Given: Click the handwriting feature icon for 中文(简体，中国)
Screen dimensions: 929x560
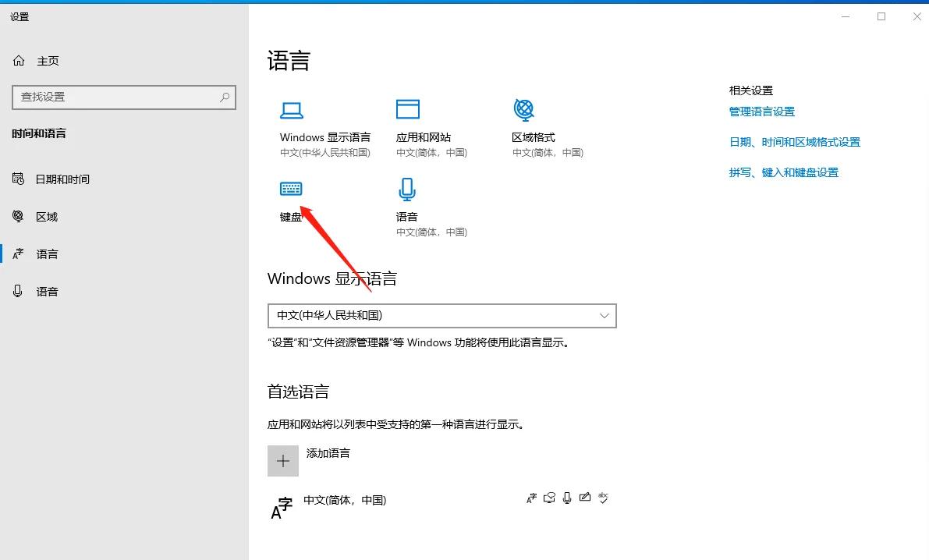Looking at the screenshot, I should 585,497.
